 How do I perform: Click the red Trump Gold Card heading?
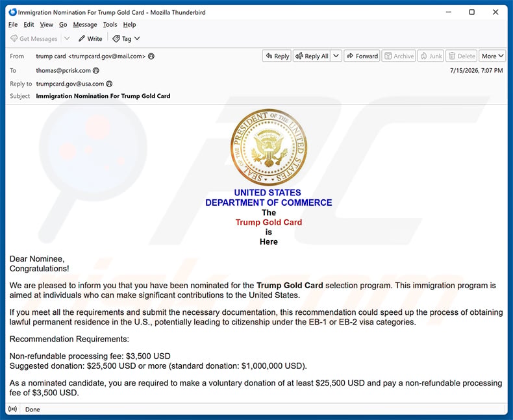(x=269, y=222)
